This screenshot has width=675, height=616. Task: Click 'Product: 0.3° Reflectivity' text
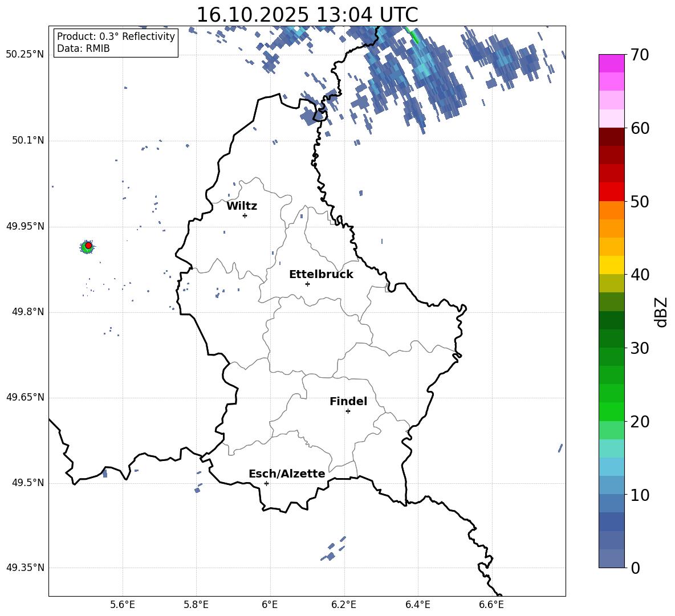116,36
